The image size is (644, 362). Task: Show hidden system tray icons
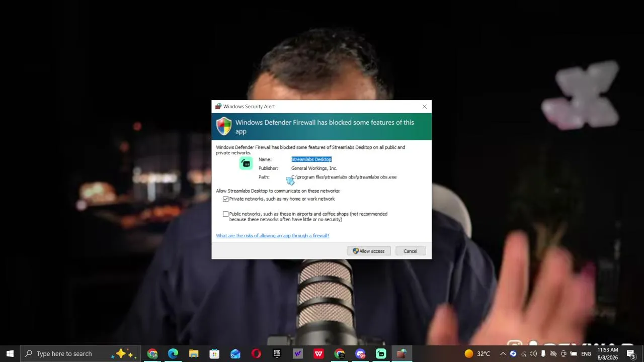[x=503, y=353]
